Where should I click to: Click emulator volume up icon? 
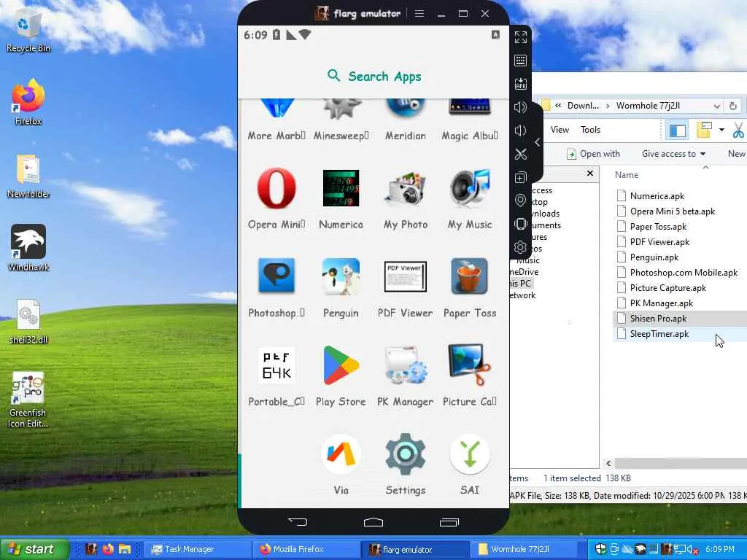[x=521, y=107]
